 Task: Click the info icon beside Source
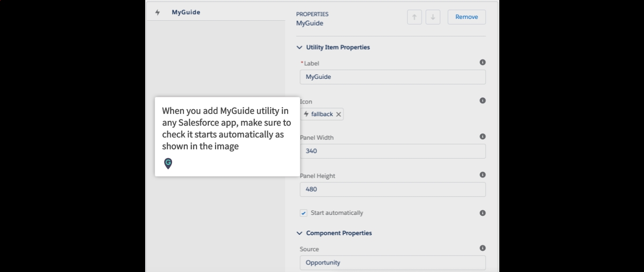(483, 248)
